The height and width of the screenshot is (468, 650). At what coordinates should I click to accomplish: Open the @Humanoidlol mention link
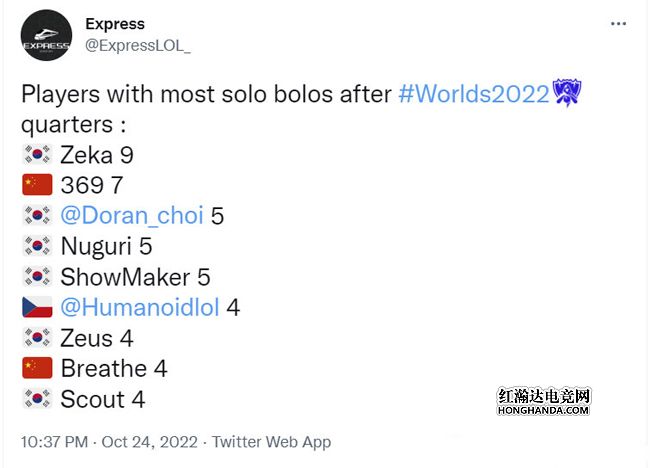point(140,307)
